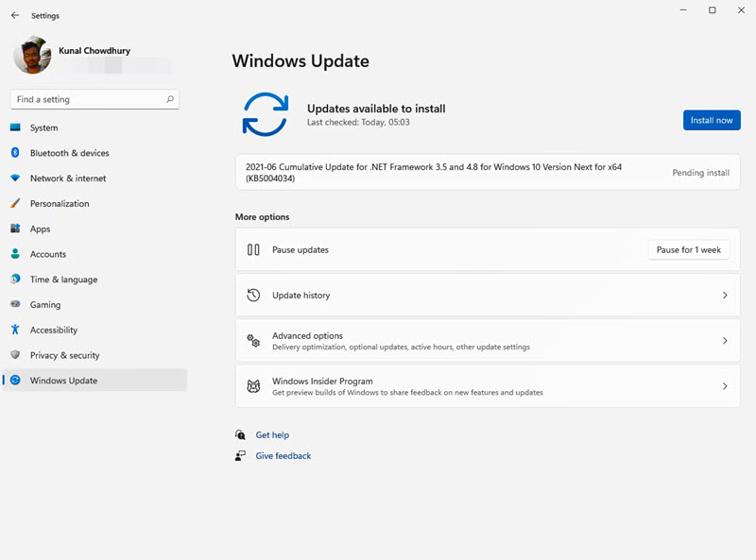Click the Give feedback person icon

pos(240,455)
